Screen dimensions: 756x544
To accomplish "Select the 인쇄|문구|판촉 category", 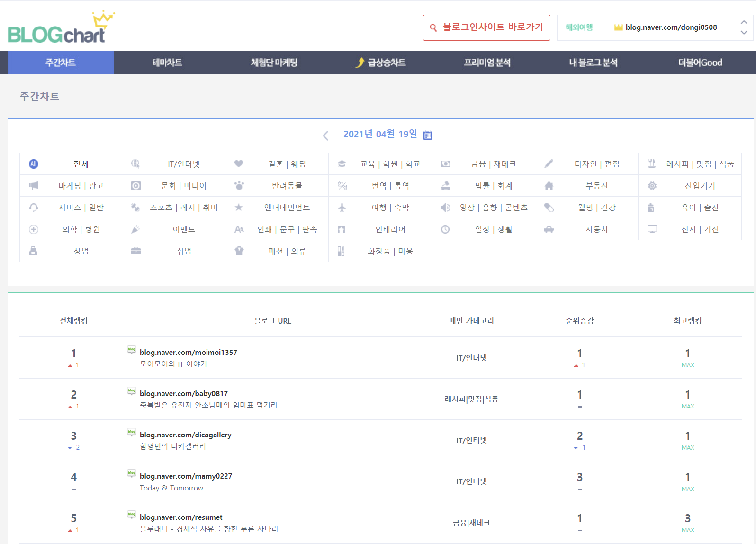I will pos(287,229).
